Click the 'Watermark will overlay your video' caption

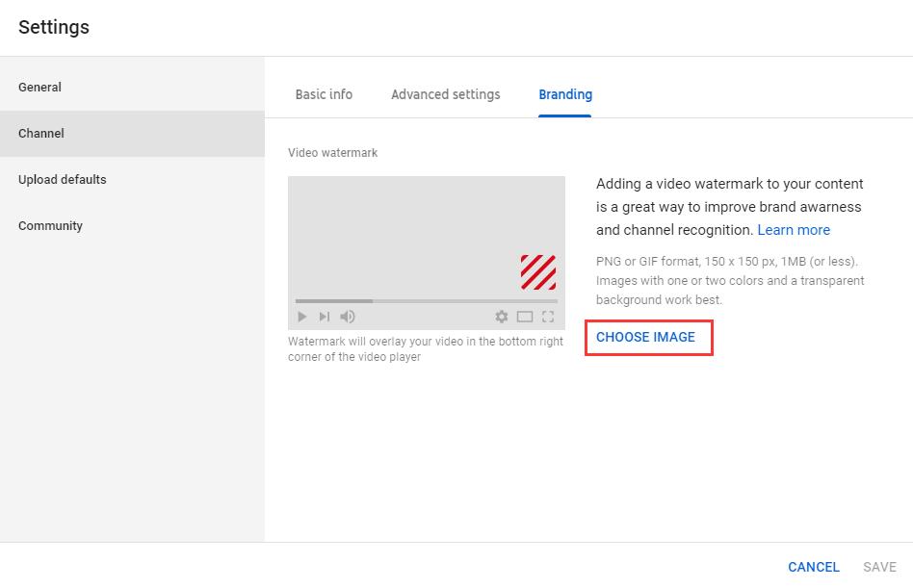click(x=425, y=349)
